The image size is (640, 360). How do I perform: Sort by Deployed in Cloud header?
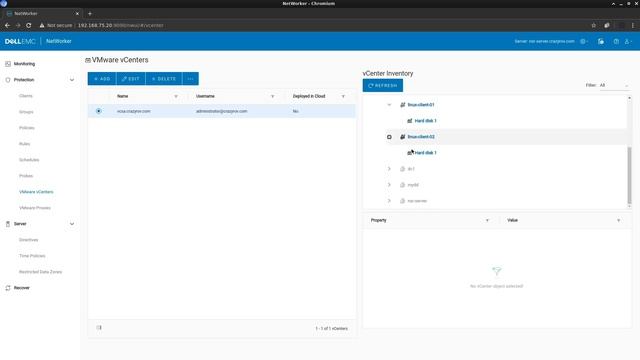pyautogui.click(x=309, y=96)
